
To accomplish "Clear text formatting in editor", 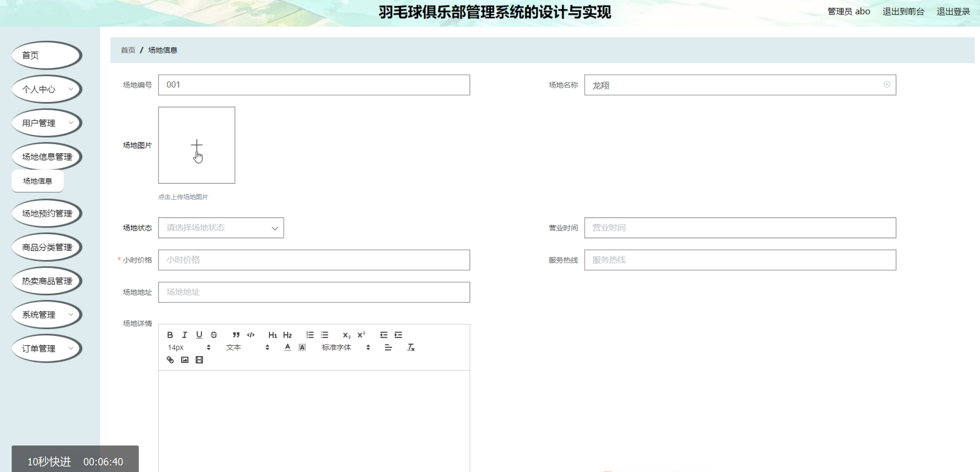I will click(x=411, y=347).
